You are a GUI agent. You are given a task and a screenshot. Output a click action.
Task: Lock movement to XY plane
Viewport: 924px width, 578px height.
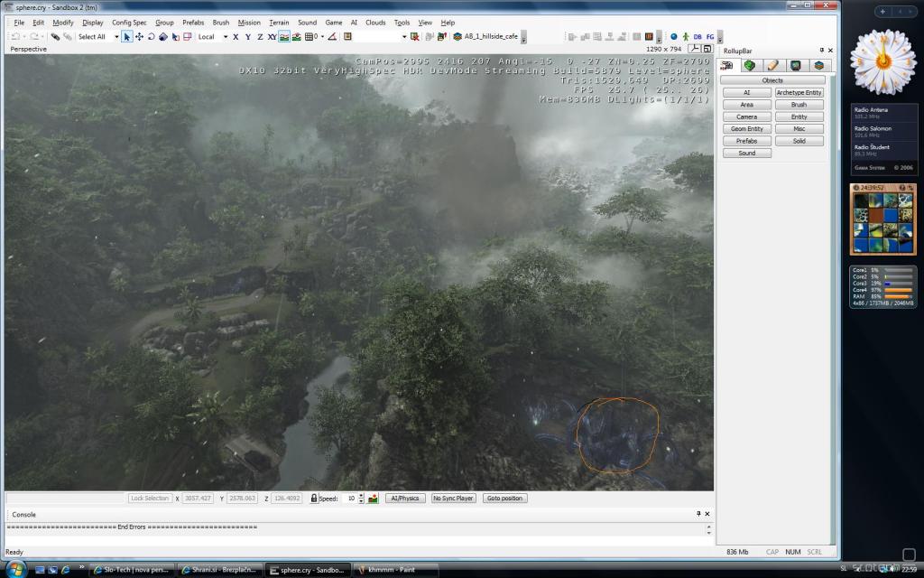[272, 36]
